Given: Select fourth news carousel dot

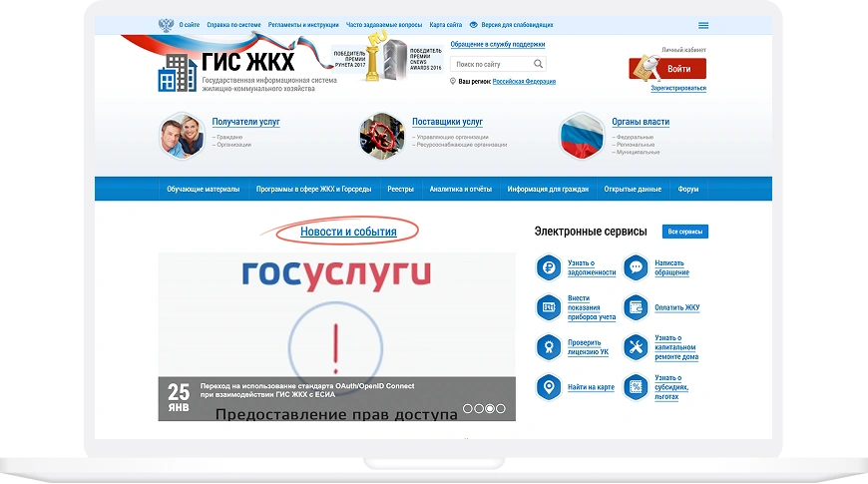Looking at the screenshot, I should pos(501,409).
